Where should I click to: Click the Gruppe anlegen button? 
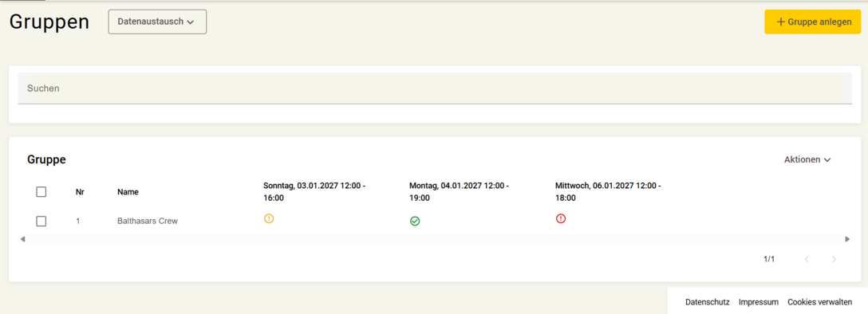pos(813,22)
